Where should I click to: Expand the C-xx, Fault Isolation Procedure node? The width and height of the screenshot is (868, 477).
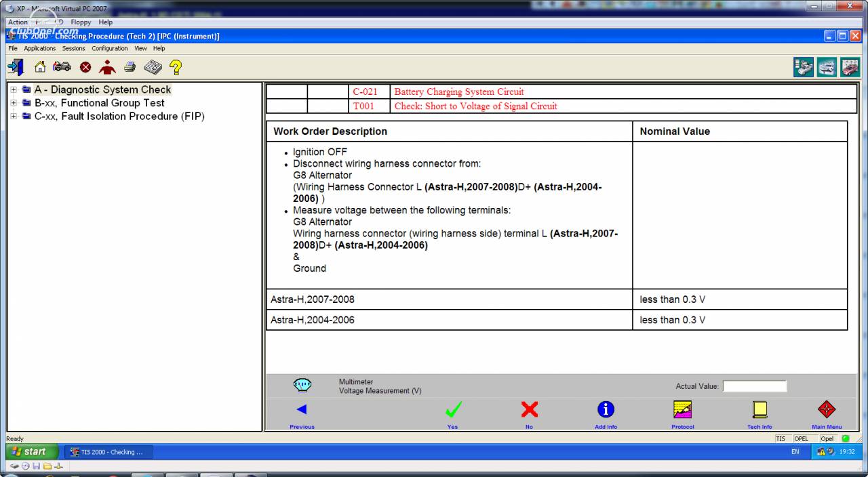coord(14,117)
